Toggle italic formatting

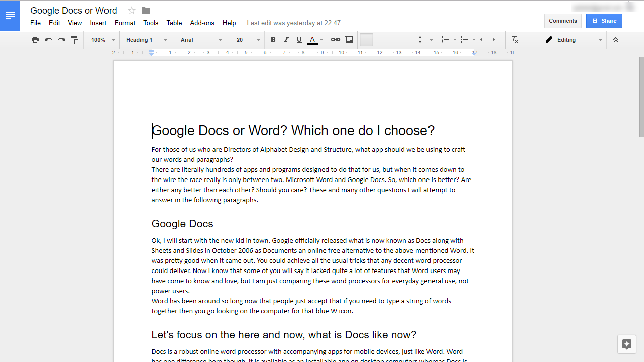(286, 40)
